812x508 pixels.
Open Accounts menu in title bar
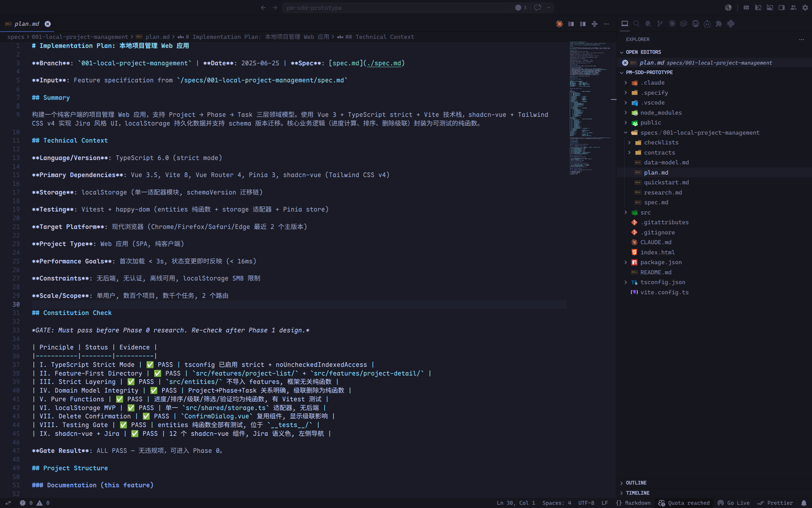pyautogui.click(x=794, y=8)
